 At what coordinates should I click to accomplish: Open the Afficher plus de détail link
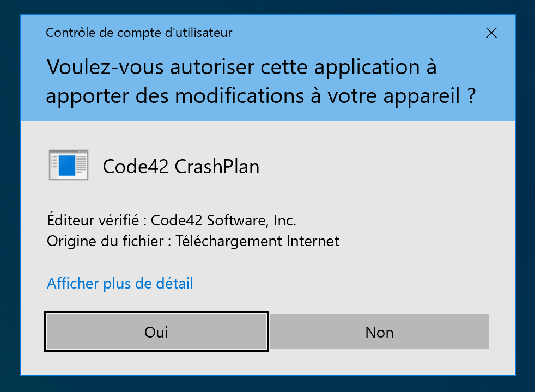point(120,283)
